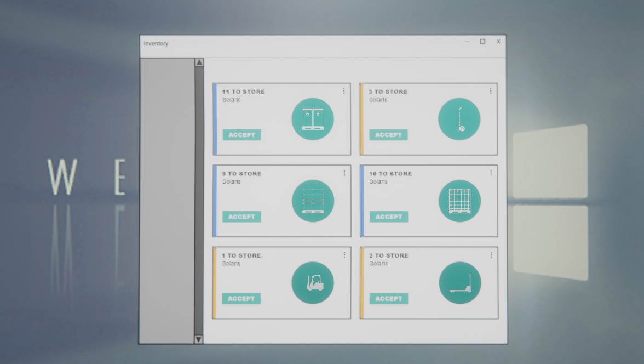
Task: Click the scroll up arrow on sidebar scrollbar
Action: pyautogui.click(x=199, y=62)
